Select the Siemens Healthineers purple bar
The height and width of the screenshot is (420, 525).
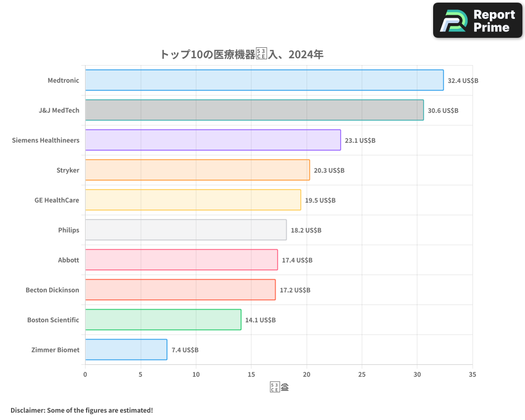pyautogui.click(x=210, y=140)
